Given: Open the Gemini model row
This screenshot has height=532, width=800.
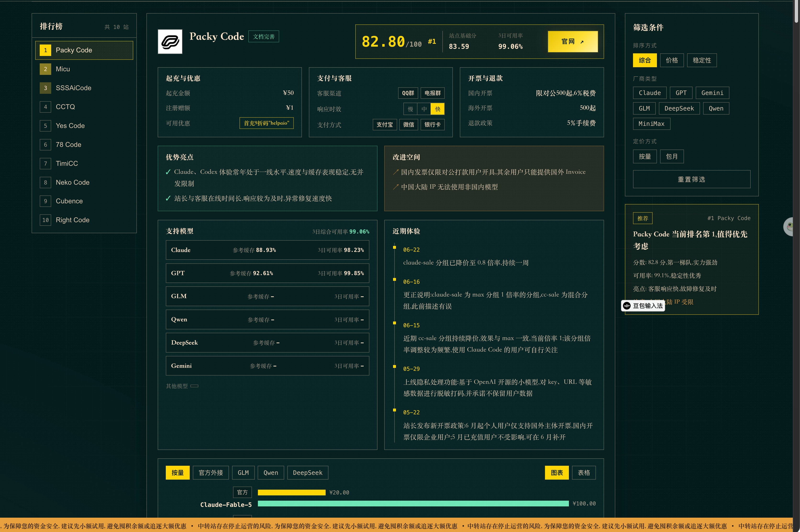Looking at the screenshot, I should coord(267,366).
